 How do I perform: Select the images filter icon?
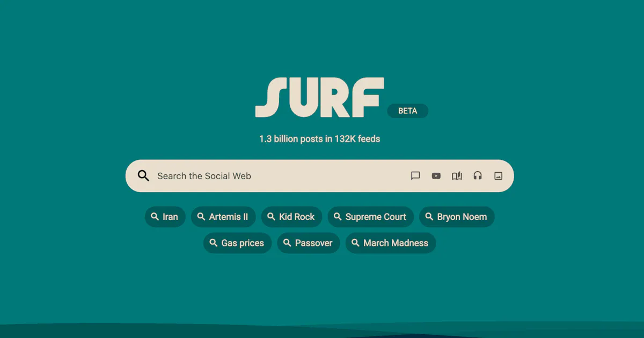[499, 176]
